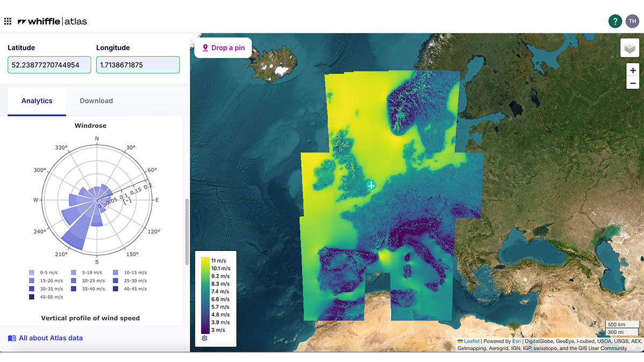
Task: Open the Leaflet attribution link
Action: click(x=471, y=341)
